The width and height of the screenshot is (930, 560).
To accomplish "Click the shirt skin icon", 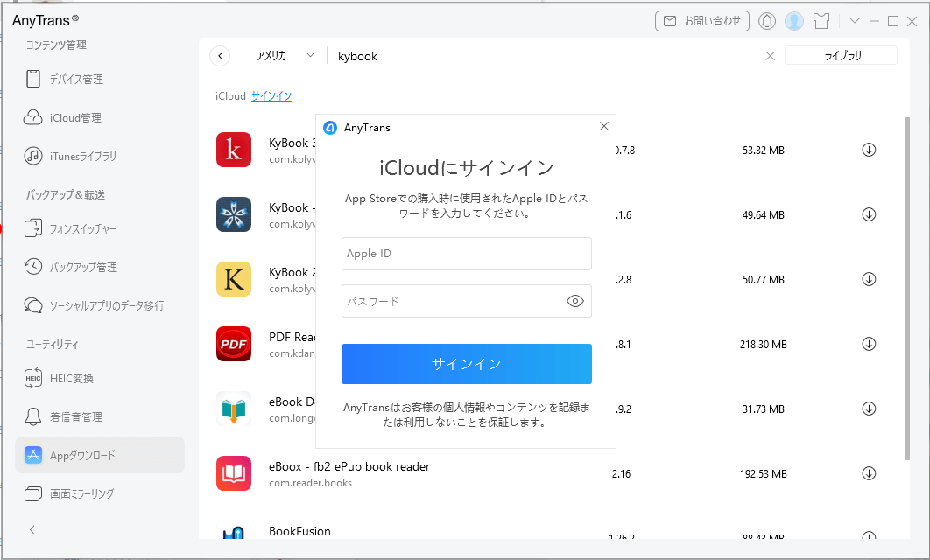I will [821, 21].
